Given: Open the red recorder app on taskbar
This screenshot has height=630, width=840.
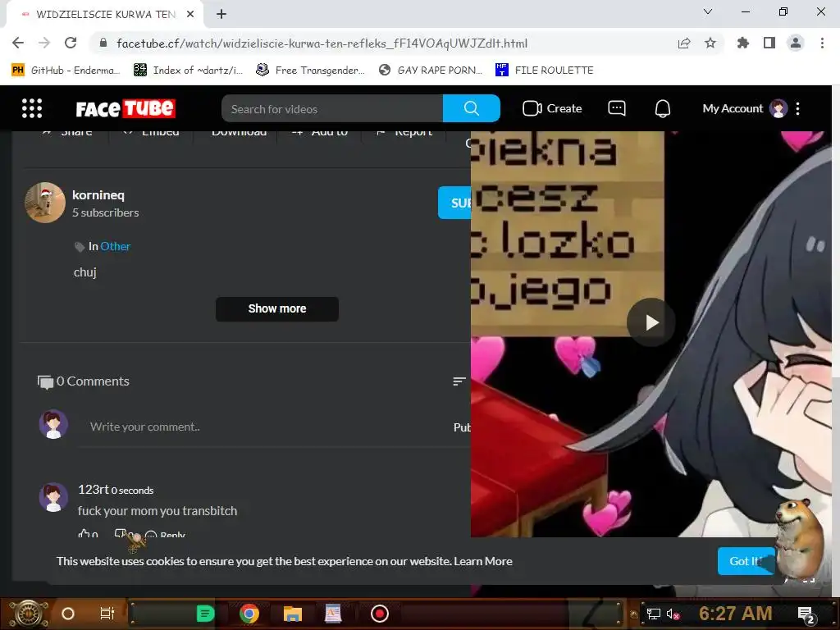Looking at the screenshot, I should (x=380, y=614).
